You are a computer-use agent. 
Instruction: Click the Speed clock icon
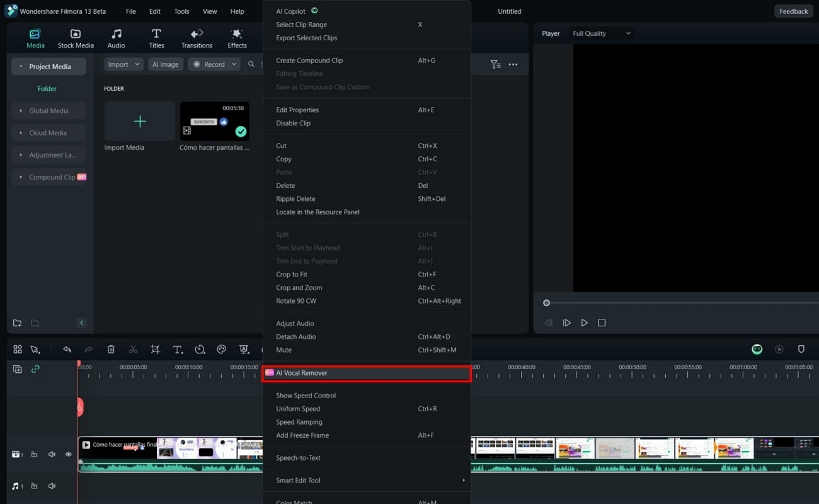(200, 349)
